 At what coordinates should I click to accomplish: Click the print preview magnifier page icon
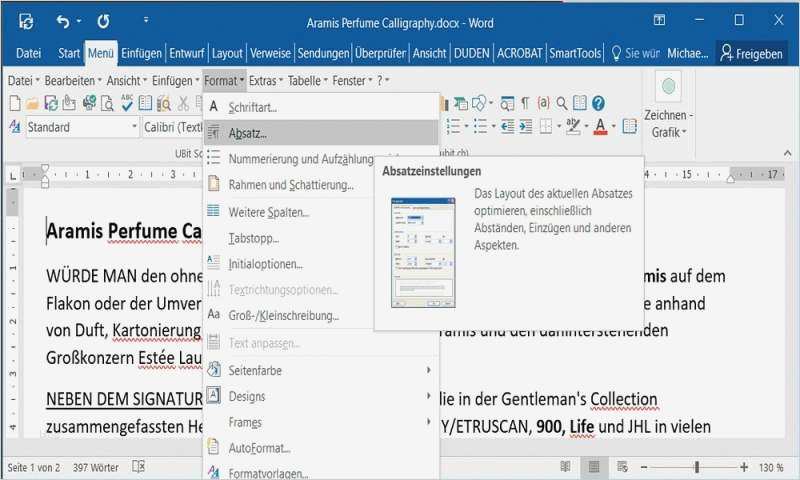[x=107, y=104]
